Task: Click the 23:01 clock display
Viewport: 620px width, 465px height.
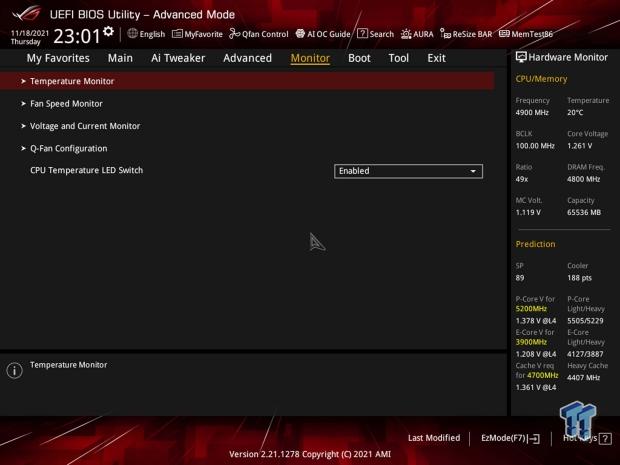Action: pyautogui.click(x=77, y=36)
